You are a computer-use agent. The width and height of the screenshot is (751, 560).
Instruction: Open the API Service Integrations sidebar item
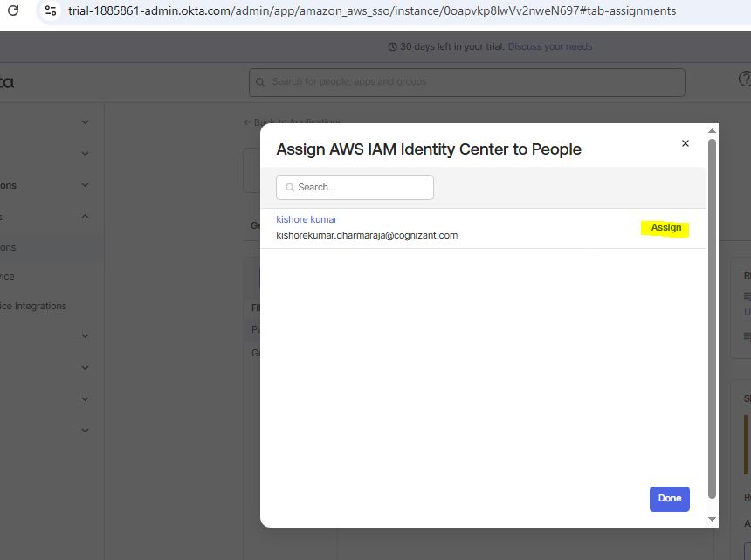(x=33, y=306)
